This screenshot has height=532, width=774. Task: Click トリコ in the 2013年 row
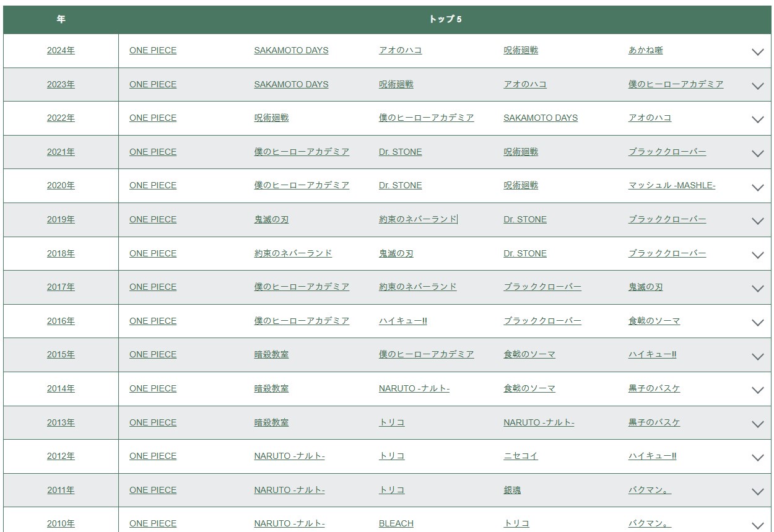click(x=392, y=422)
